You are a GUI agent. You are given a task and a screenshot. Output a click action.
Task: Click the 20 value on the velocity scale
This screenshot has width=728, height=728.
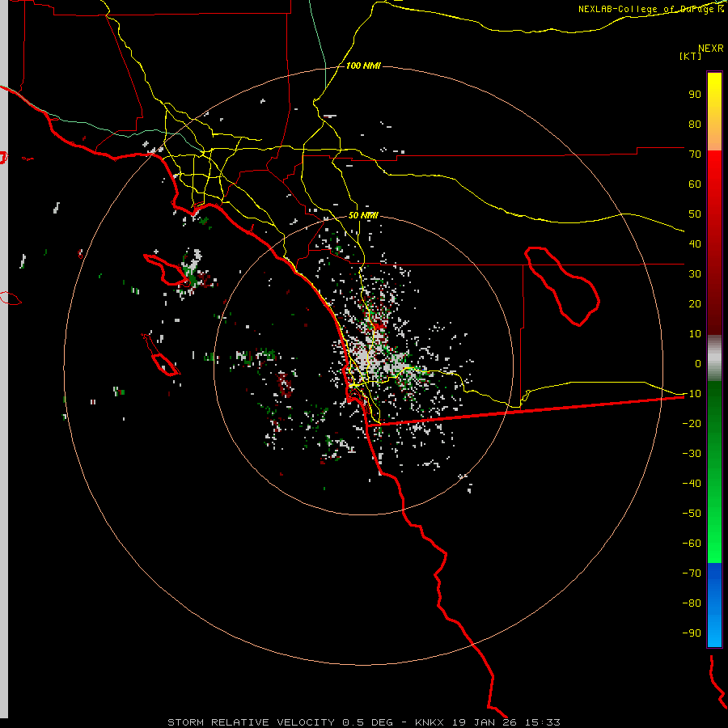click(x=695, y=303)
